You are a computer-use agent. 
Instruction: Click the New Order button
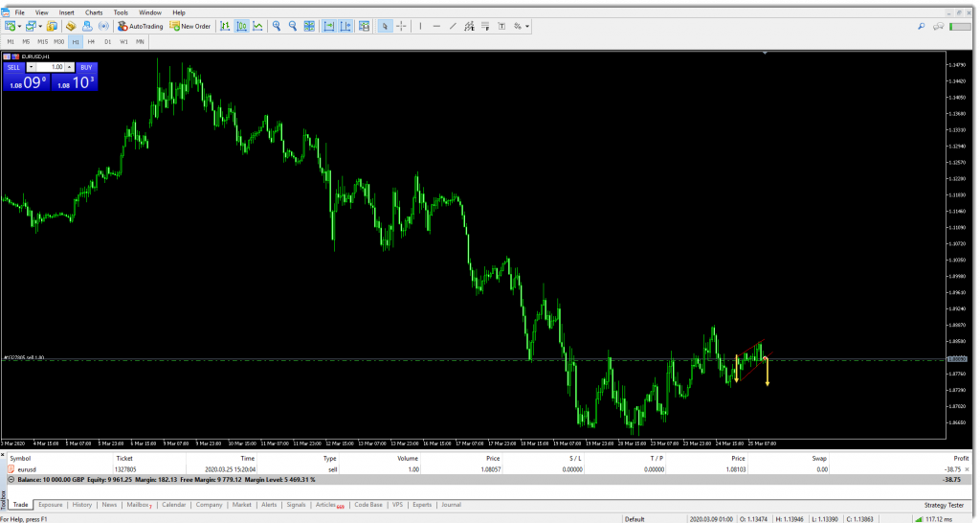click(190, 26)
